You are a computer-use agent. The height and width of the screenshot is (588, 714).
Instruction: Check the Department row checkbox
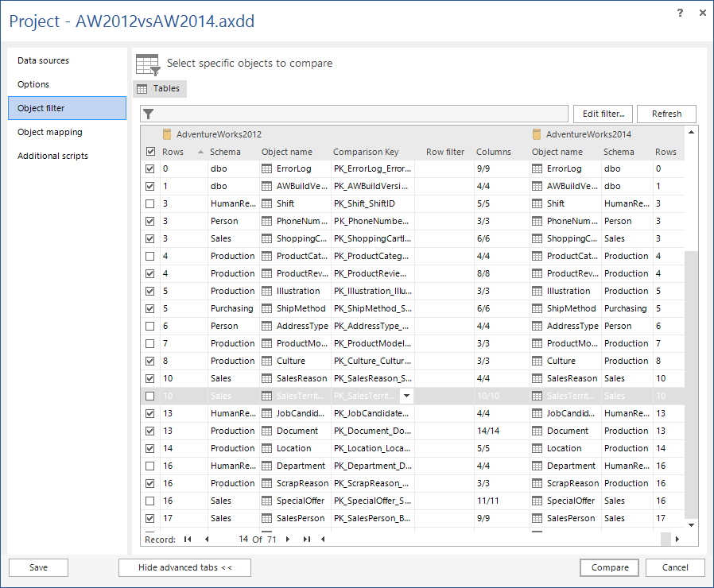click(149, 466)
